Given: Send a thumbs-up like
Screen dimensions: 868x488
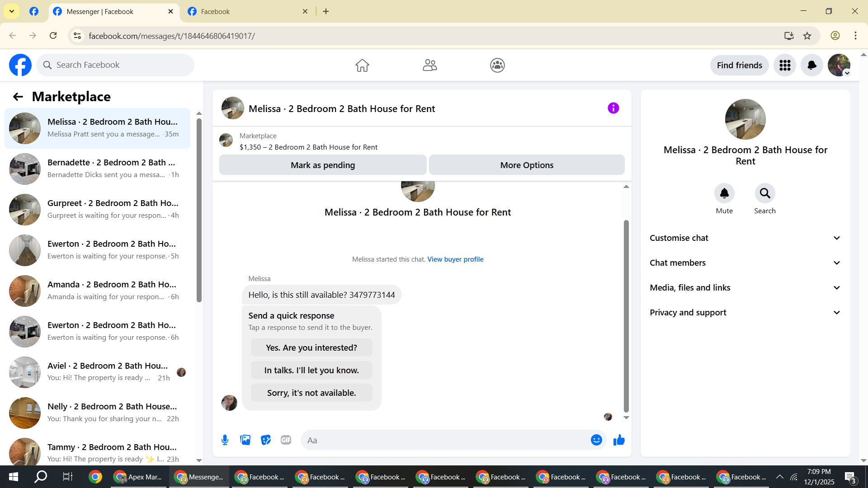Looking at the screenshot, I should coord(619,440).
